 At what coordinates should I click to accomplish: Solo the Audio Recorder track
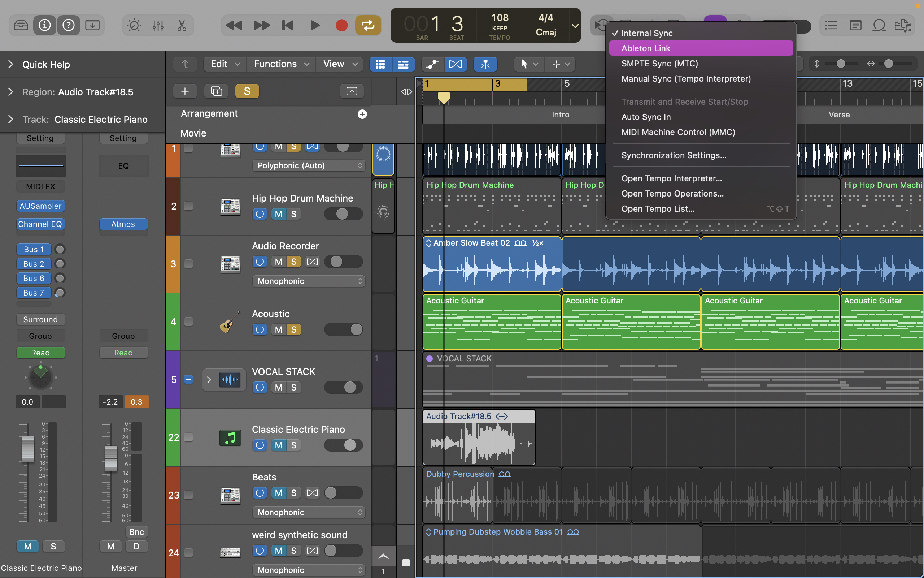293,262
